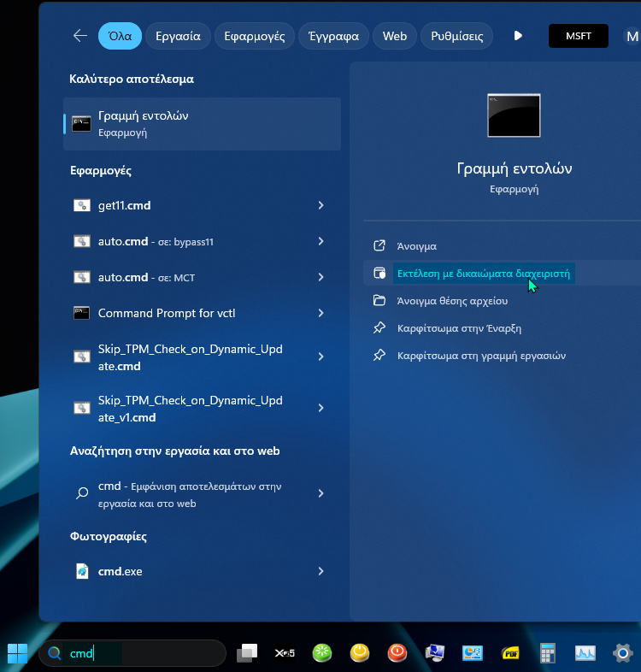Expand Skip_TPM_Check_on_Dynamic_Update.cmd details
The image size is (641, 672).
(x=321, y=357)
